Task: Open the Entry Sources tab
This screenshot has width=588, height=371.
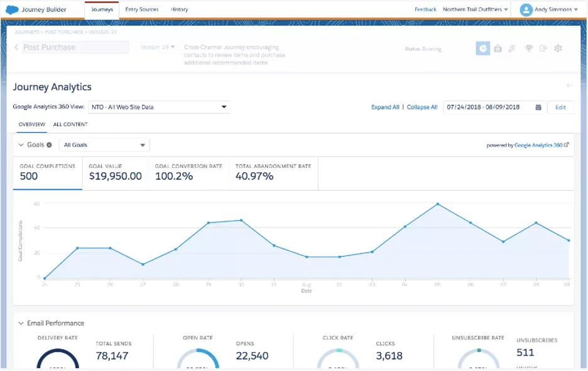Action: tap(142, 10)
